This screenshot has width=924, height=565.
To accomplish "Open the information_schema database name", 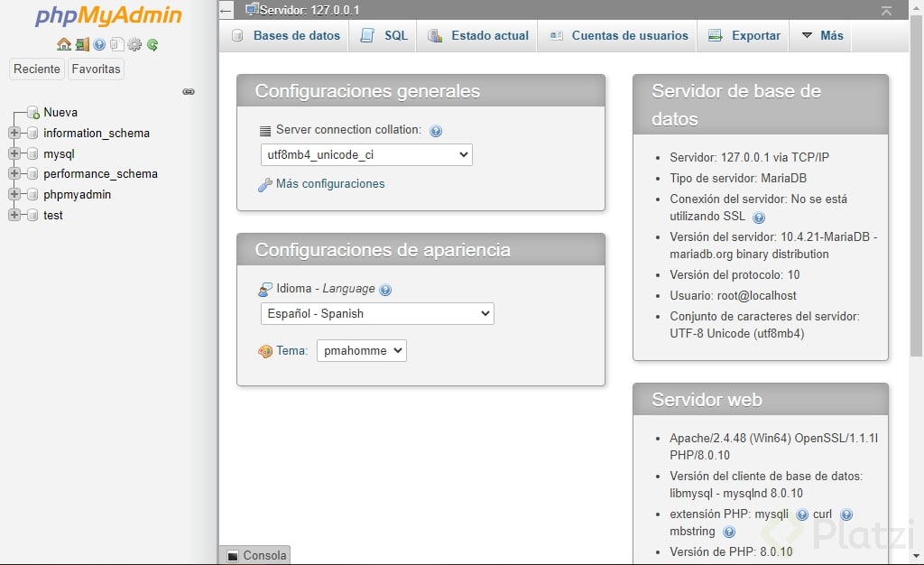I will [96, 134].
